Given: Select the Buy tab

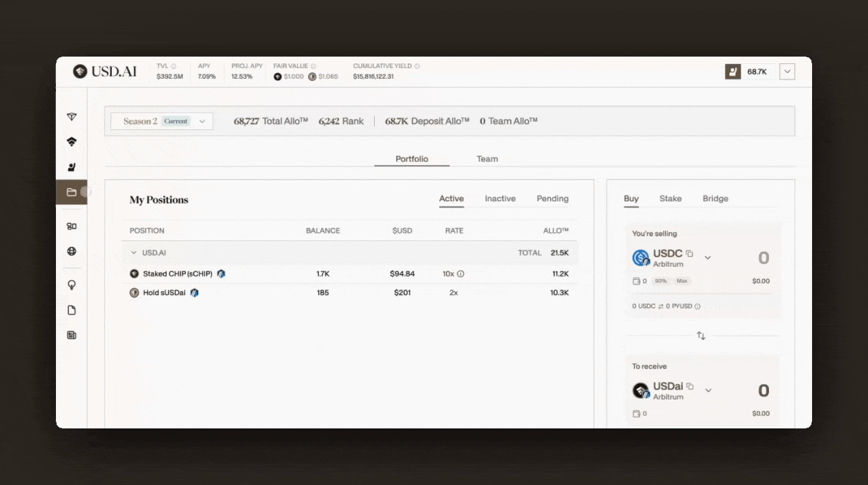Looking at the screenshot, I should pyautogui.click(x=631, y=199).
